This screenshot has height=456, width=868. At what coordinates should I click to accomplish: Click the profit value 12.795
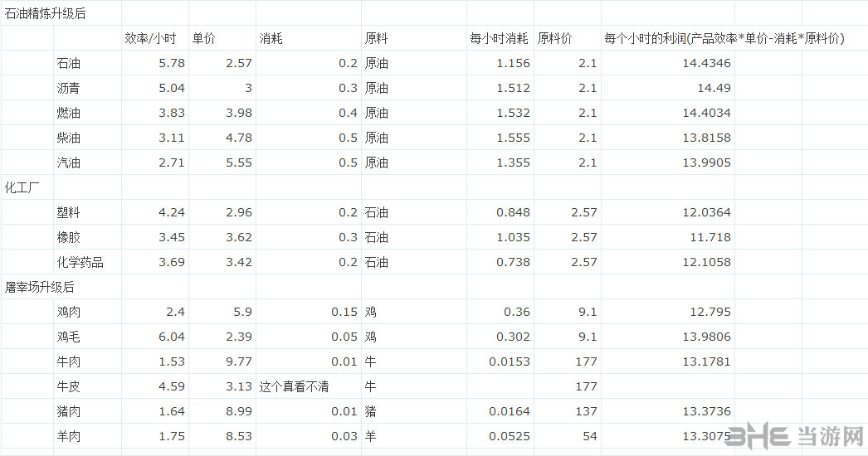click(710, 312)
